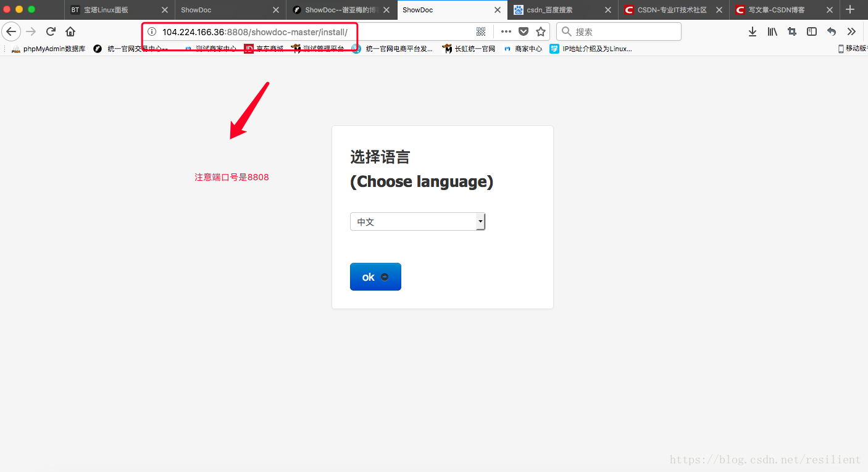Show site information for 104.224.166.36
868x472 pixels.
point(152,31)
